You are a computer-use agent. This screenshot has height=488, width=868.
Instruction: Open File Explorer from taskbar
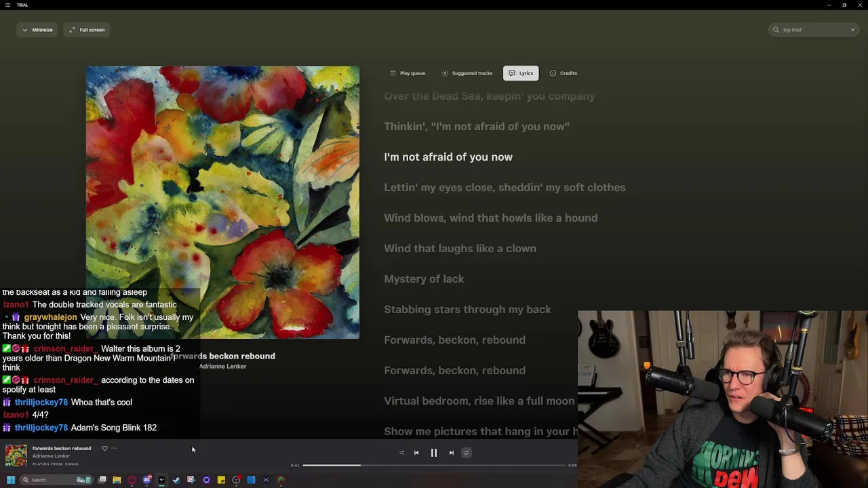[117, 480]
